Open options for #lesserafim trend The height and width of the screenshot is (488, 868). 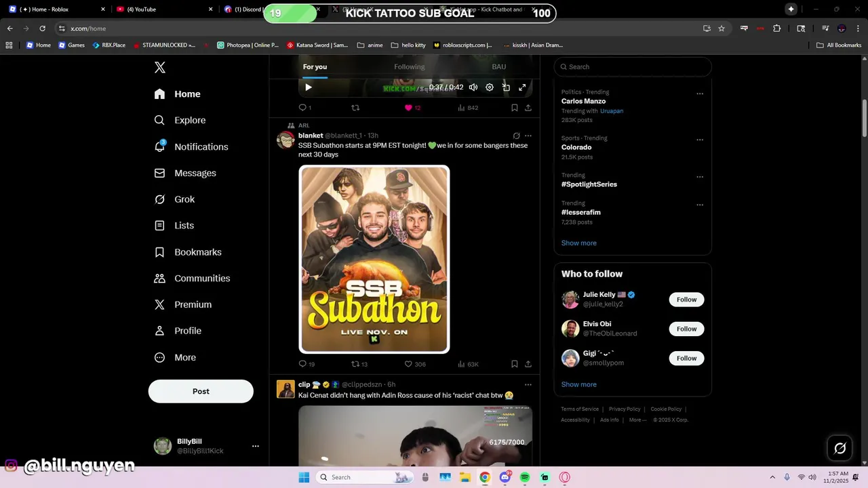click(x=700, y=205)
